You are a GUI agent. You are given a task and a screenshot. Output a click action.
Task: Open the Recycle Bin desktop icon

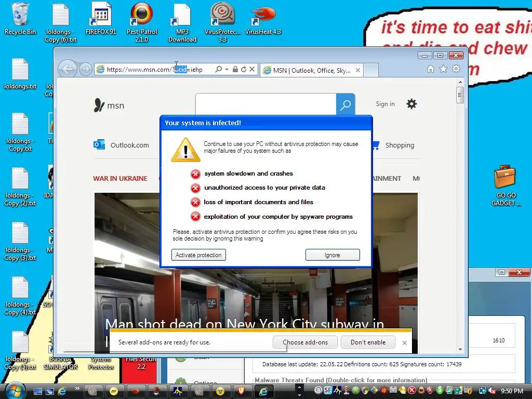(x=20, y=19)
